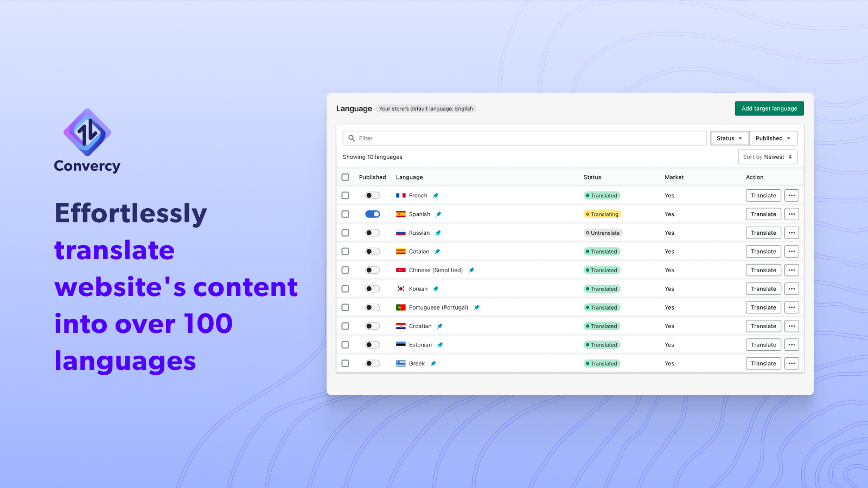Open the Published filter dropdown
This screenshot has height=488, width=868.
[773, 138]
